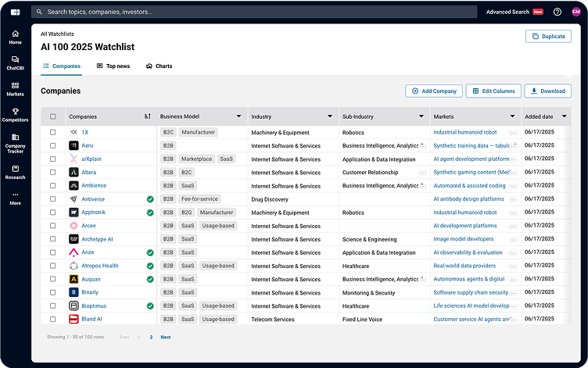588x368 pixels.
Task: Click the Download button
Action: tap(547, 91)
